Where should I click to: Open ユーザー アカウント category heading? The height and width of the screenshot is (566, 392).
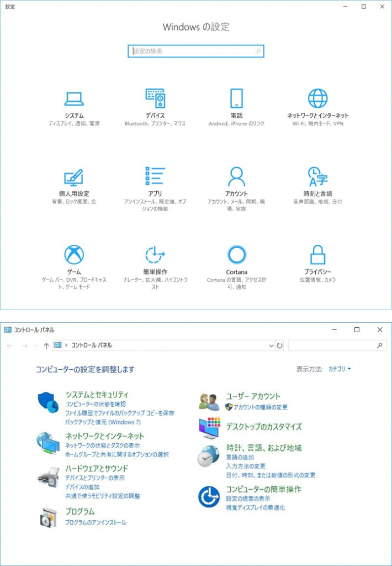pyautogui.click(x=253, y=396)
